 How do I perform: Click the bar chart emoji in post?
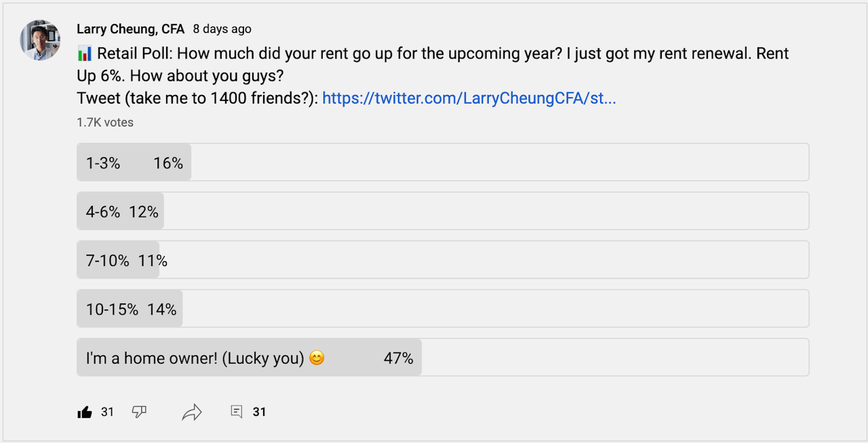pos(85,54)
